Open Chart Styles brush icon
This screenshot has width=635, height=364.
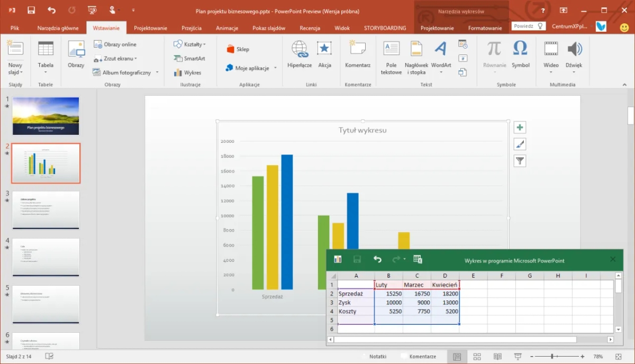click(520, 144)
